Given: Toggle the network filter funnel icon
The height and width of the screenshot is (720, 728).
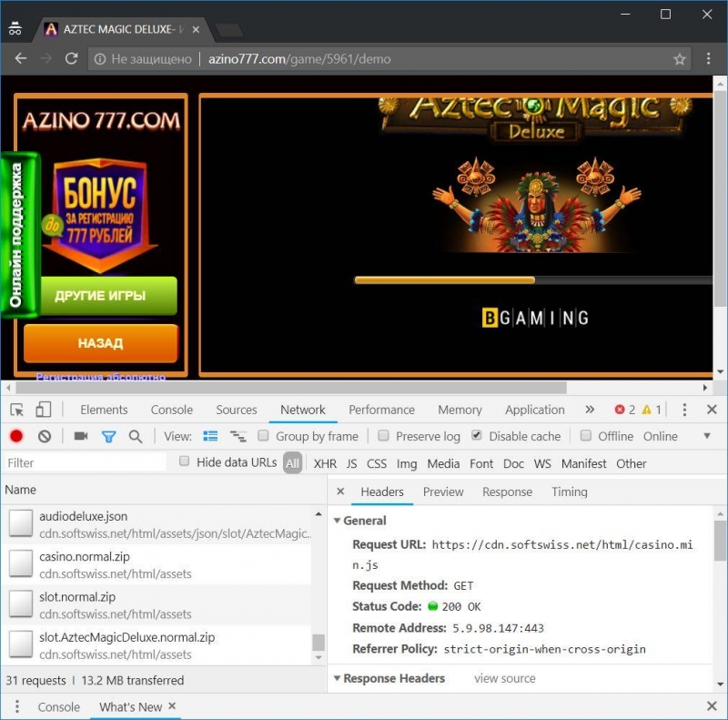Looking at the screenshot, I should 108,436.
